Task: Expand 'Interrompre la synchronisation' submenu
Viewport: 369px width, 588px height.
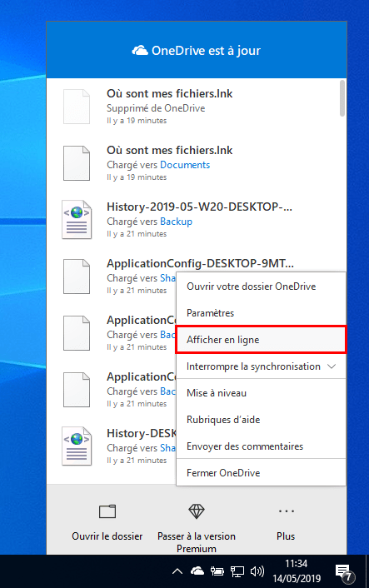Action: pyautogui.click(x=261, y=366)
